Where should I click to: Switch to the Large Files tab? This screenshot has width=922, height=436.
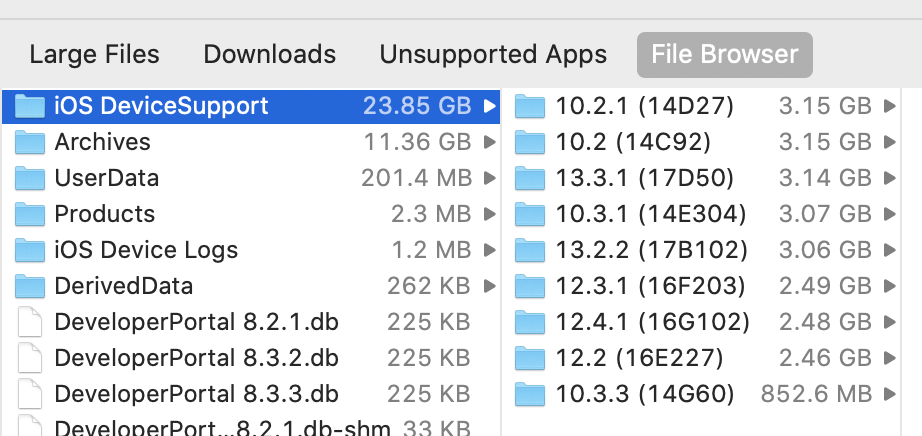coord(94,54)
